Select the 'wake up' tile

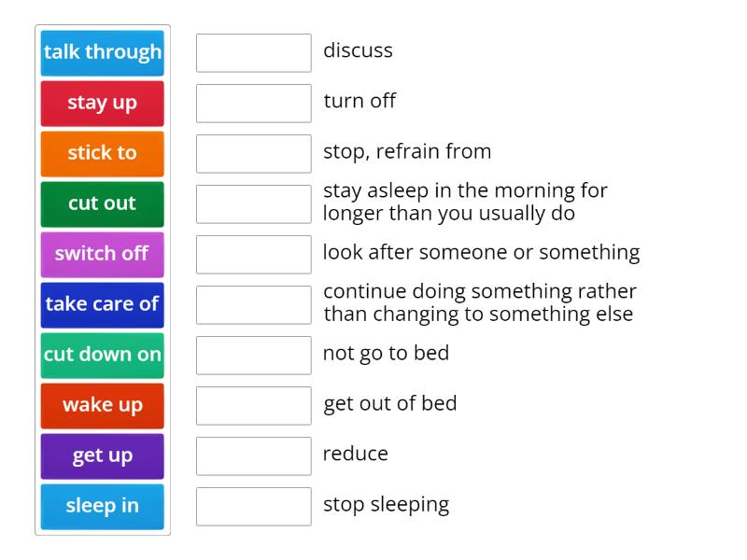(x=103, y=405)
